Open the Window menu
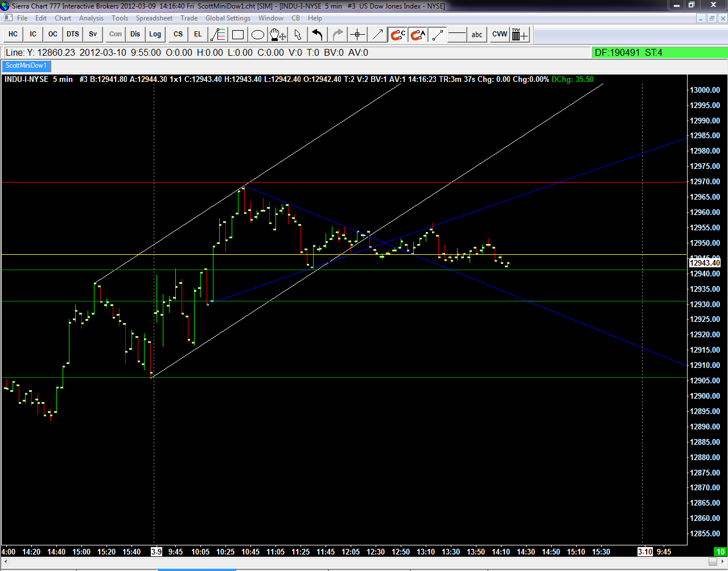 coord(271,18)
